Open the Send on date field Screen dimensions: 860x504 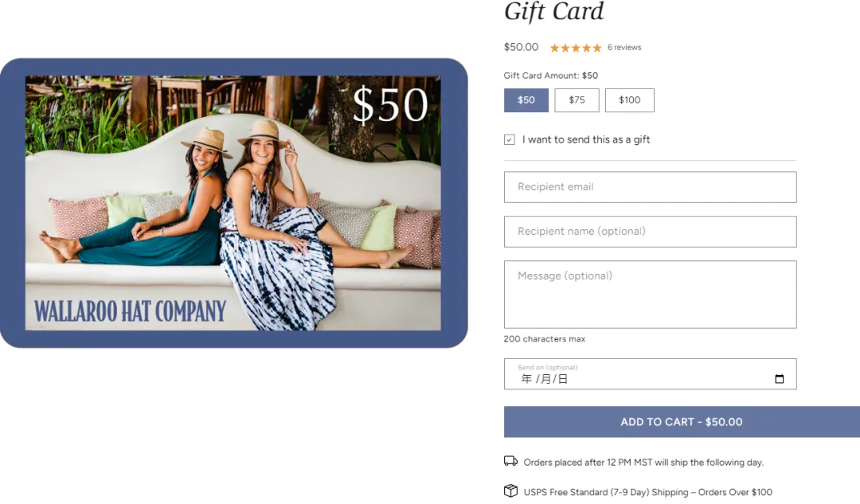pos(650,374)
